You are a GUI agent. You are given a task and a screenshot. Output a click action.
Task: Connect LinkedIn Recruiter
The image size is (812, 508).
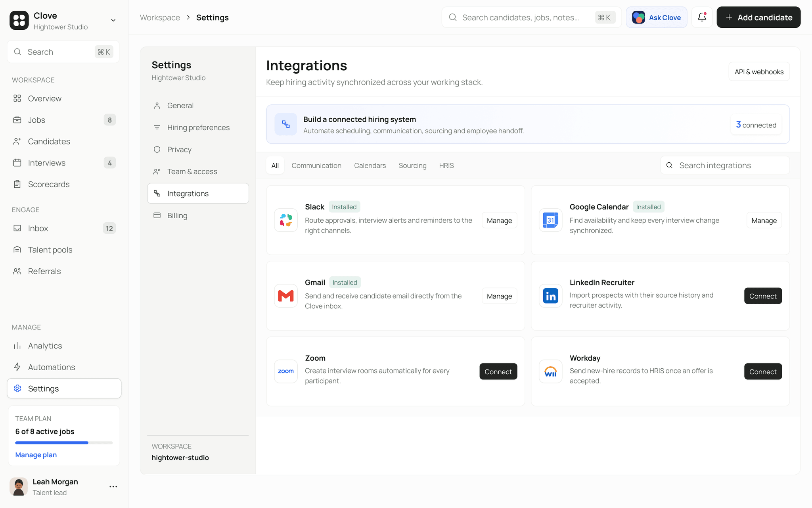tap(763, 296)
